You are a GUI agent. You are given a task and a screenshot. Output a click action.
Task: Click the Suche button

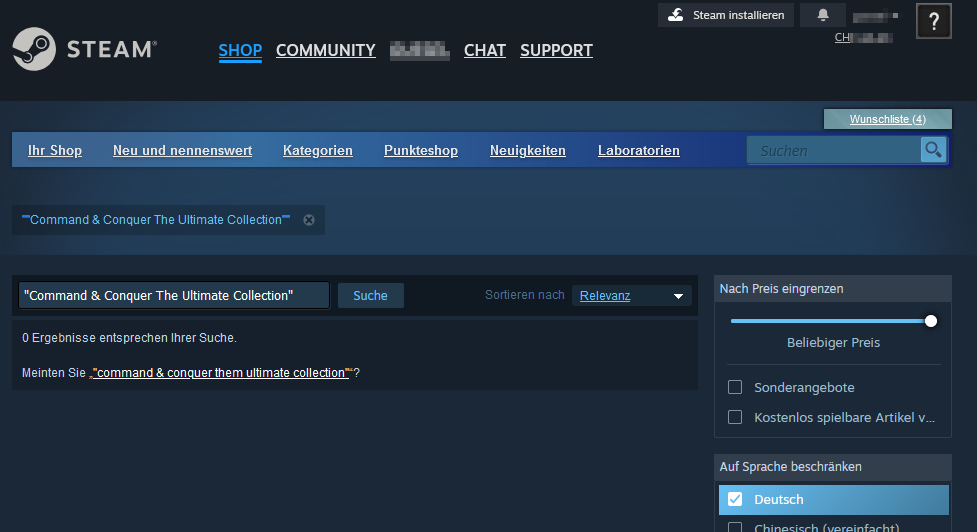pos(371,295)
